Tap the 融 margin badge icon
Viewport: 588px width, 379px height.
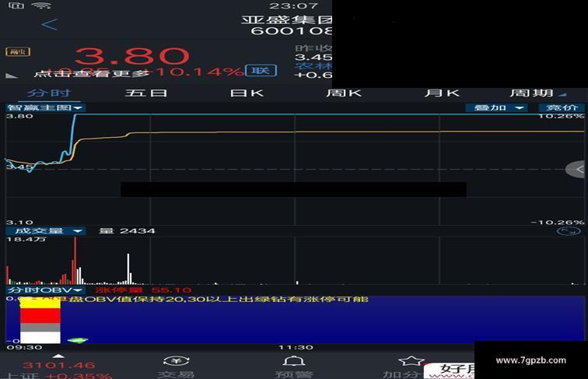coord(18,51)
